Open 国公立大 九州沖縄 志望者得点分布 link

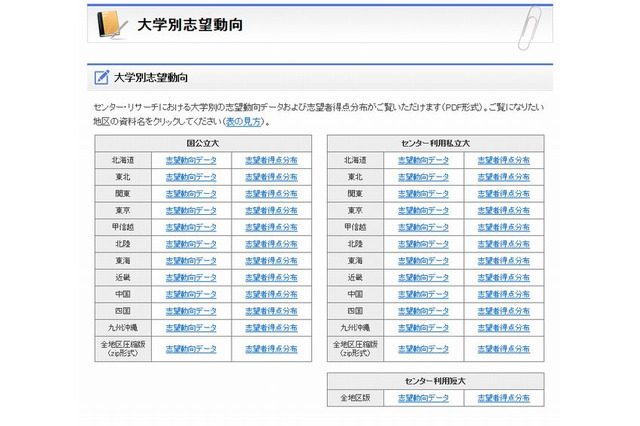[x=271, y=328]
